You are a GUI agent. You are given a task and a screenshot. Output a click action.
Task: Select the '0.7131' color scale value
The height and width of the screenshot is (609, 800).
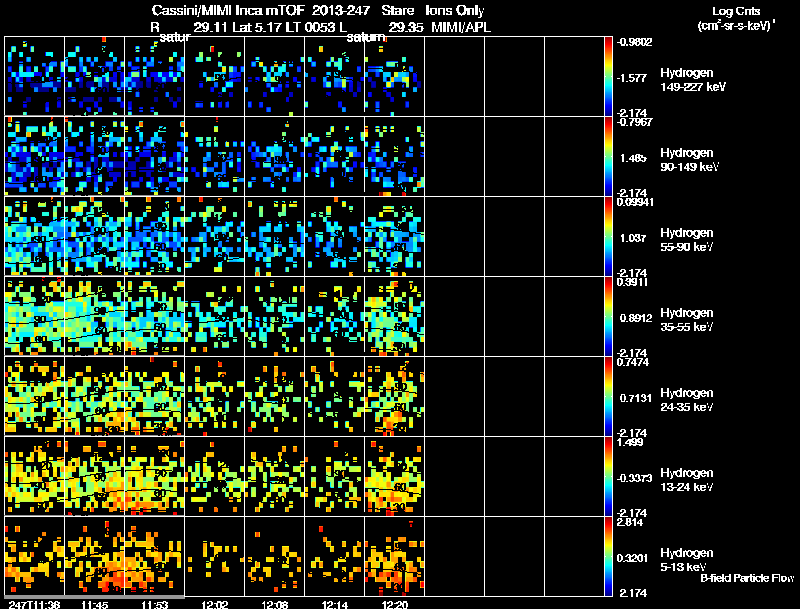point(636,398)
